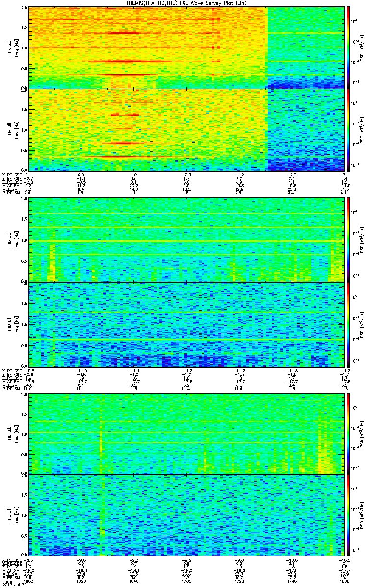The image size is (368, 588).
Task: Click the 1740 time tick label
Action: click(x=291, y=580)
